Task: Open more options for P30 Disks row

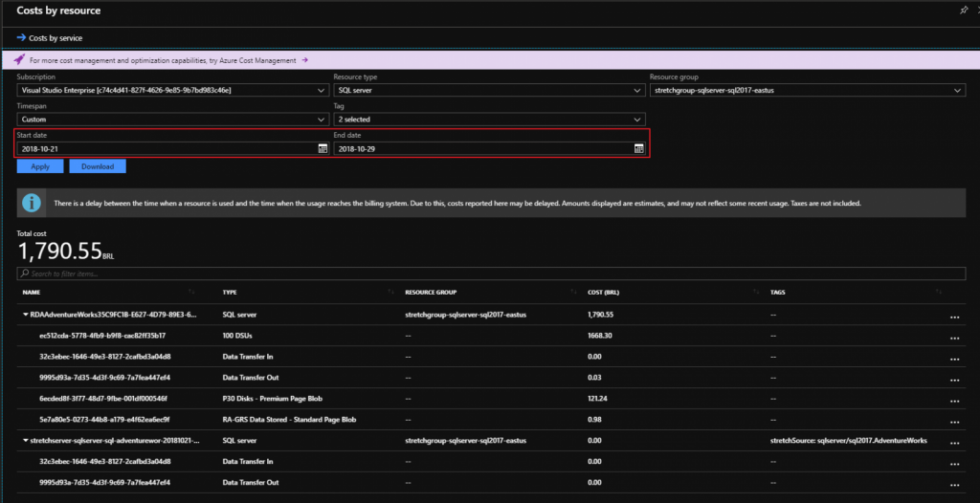Action: [954, 401]
